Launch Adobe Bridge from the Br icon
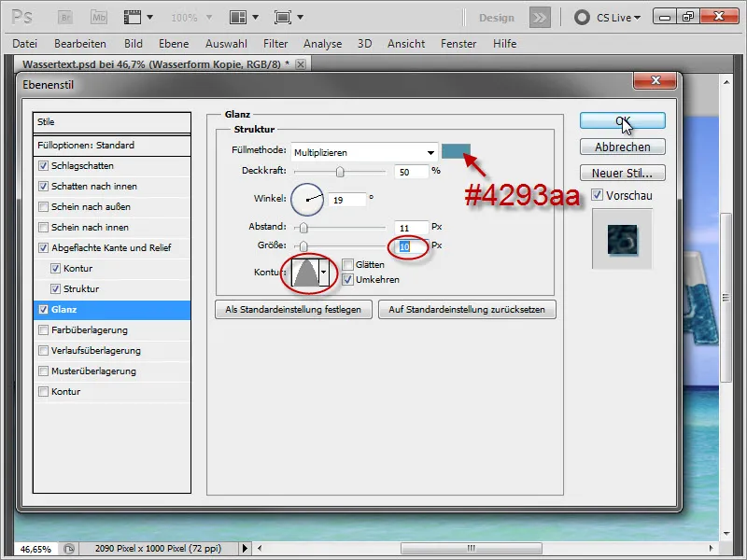This screenshot has height=560, width=747. pyautogui.click(x=65, y=18)
